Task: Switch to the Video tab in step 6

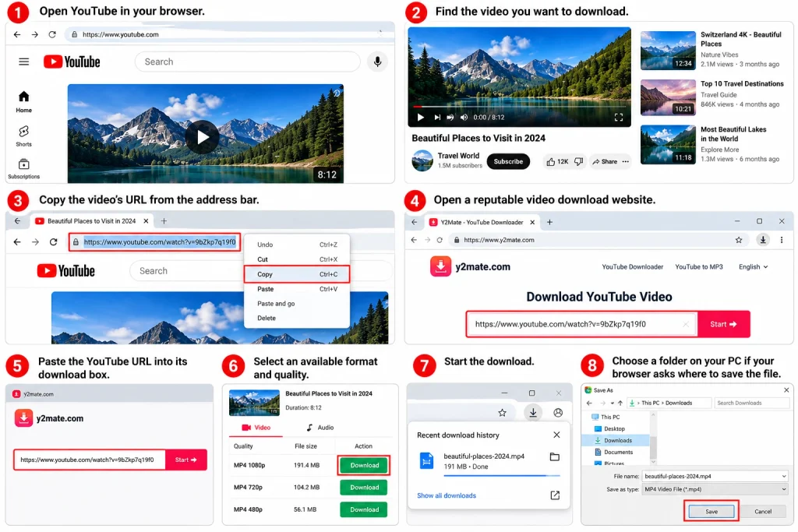Action: pos(256,428)
